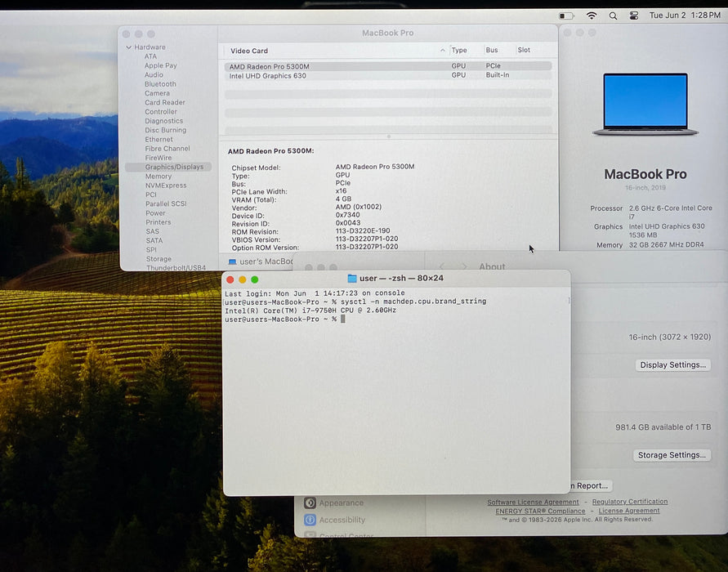Screen dimensions: 728x572
Task: Open Accessibility in System Settings sidebar
Action: tap(335, 520)
